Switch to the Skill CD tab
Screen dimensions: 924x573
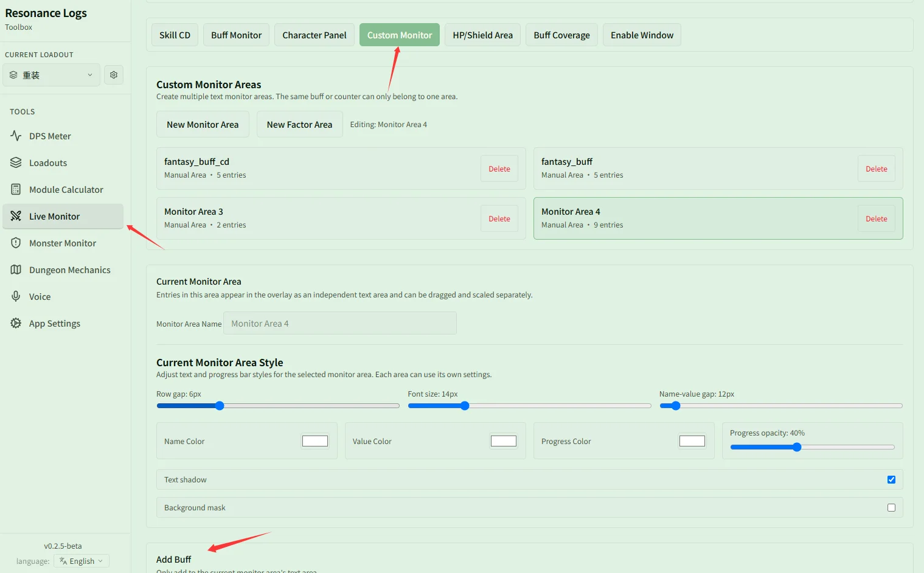175,35
